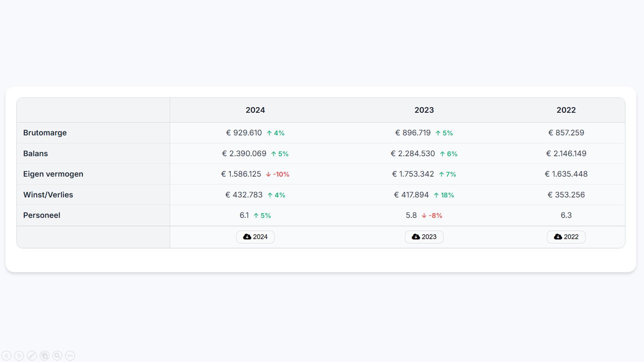644x362 pixels.
Task: Click the back navigation arrow icon
Action: [x=7, y=356]
